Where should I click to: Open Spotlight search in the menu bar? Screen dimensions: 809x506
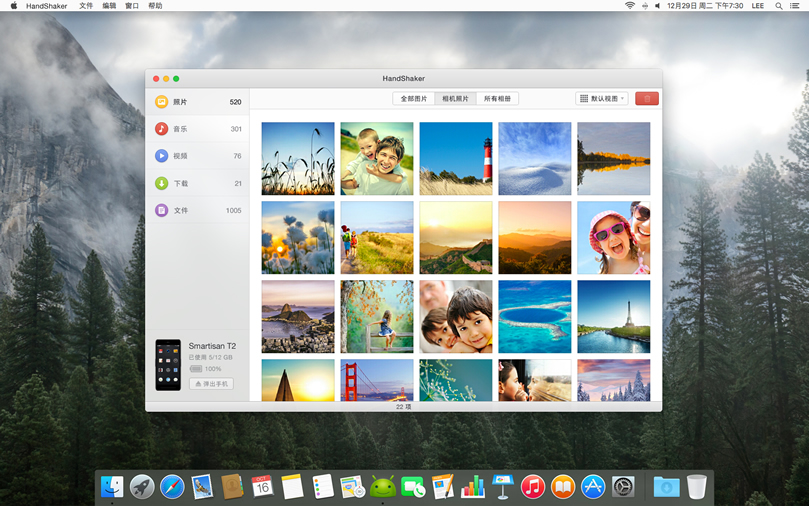coord(779,6)
